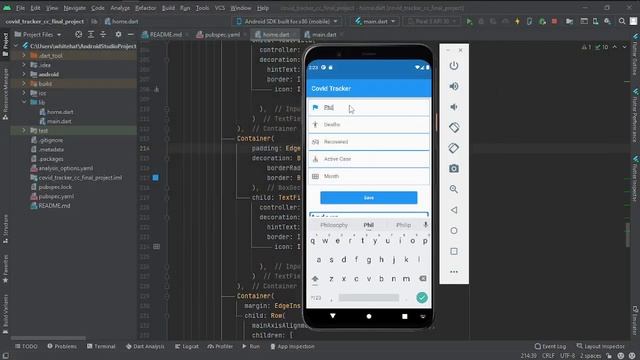
Task: Tap phone navigation back triangle
Action: [x=333, y=316]
